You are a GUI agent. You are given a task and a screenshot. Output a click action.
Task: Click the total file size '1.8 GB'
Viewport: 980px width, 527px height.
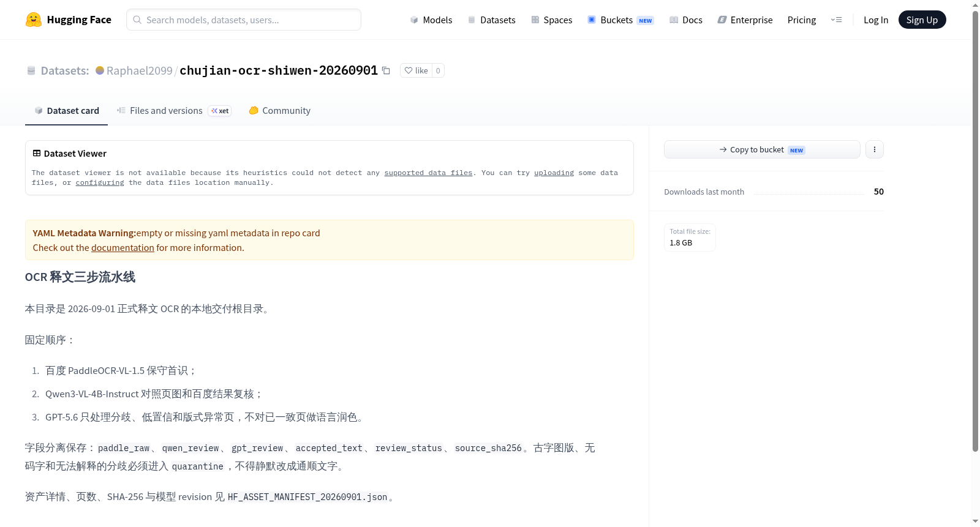click(681, 243)
